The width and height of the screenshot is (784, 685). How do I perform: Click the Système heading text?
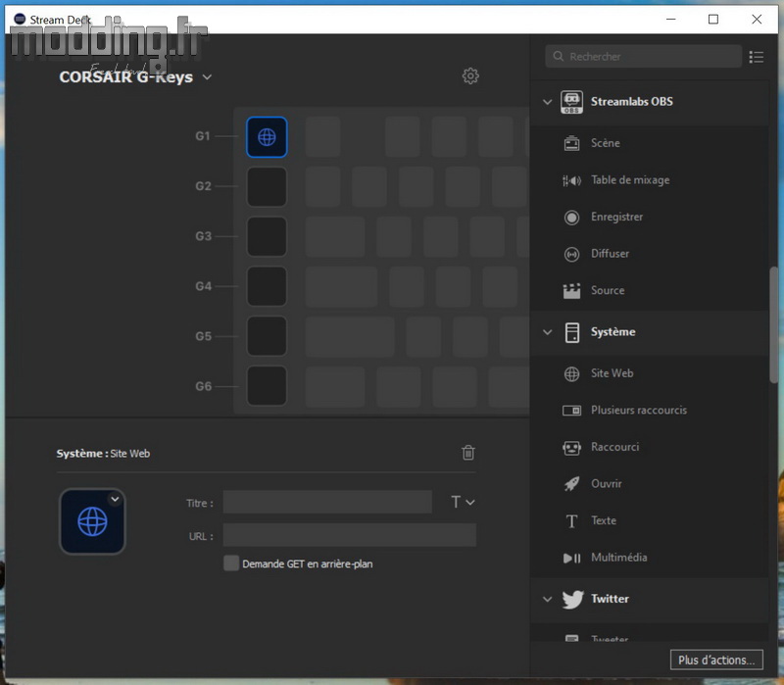[612, 331]
